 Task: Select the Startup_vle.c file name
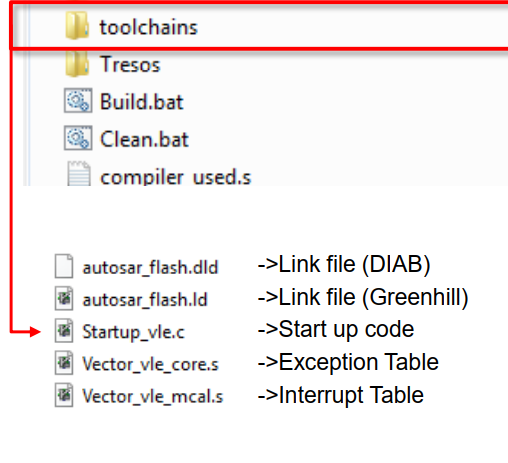[133, 332]
